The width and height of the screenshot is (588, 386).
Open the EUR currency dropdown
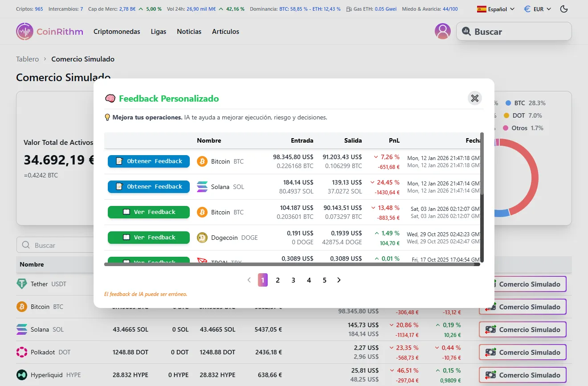click(x=537, y=8)
